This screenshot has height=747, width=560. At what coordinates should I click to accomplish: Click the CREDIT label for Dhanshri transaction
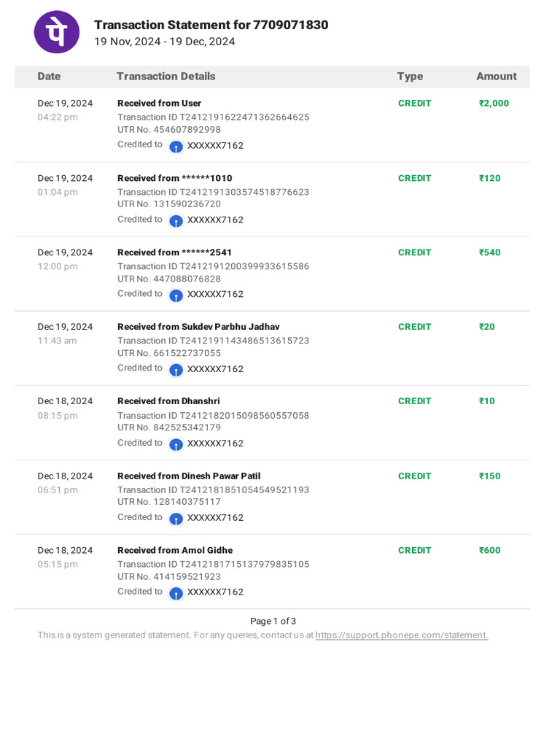[415, 401]
